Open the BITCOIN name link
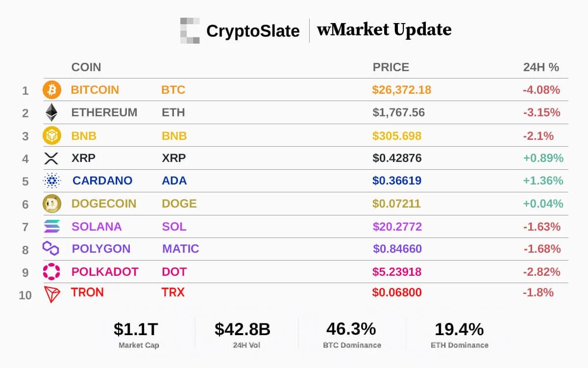The height and width of the screenshot is (368, 588). point(95,90)
